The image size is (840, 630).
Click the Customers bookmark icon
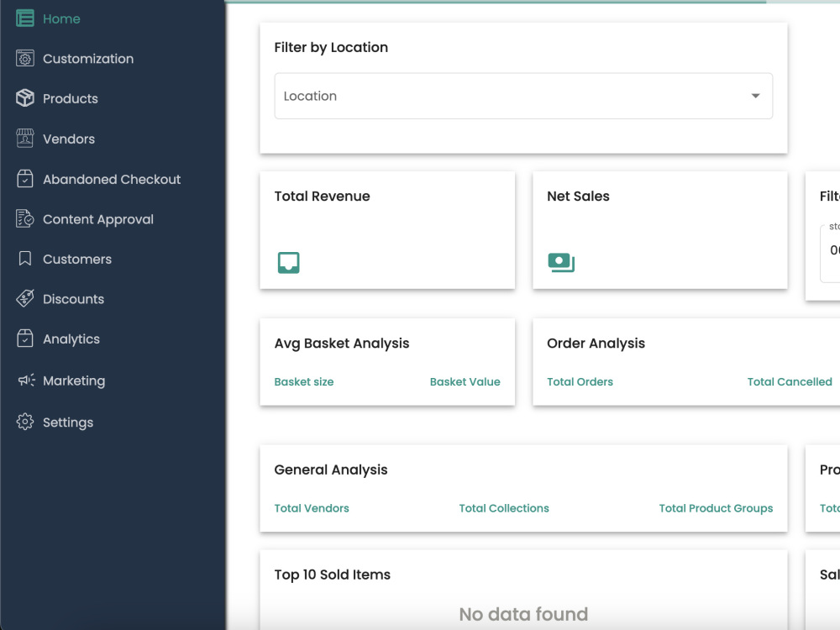24,259
